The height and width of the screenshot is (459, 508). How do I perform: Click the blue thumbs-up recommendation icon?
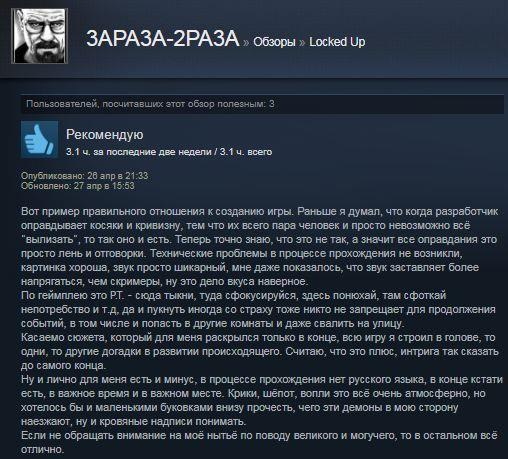39,139
